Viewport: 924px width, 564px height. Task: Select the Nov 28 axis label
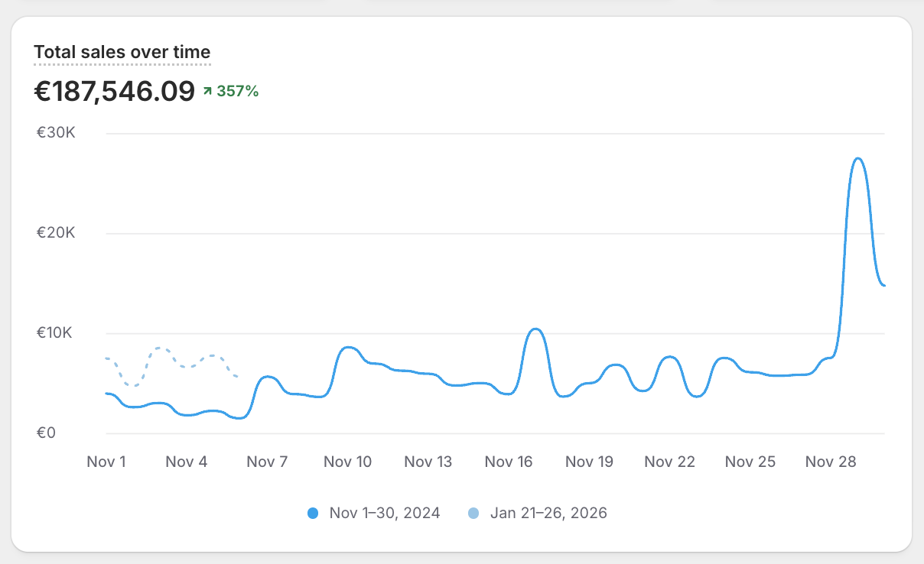tap(831, 462)
